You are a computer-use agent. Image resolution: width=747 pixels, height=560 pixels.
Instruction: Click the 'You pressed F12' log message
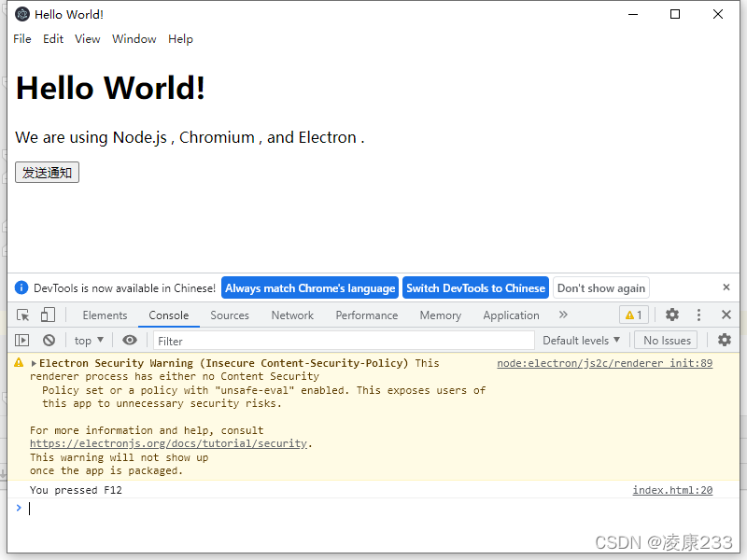76,491
